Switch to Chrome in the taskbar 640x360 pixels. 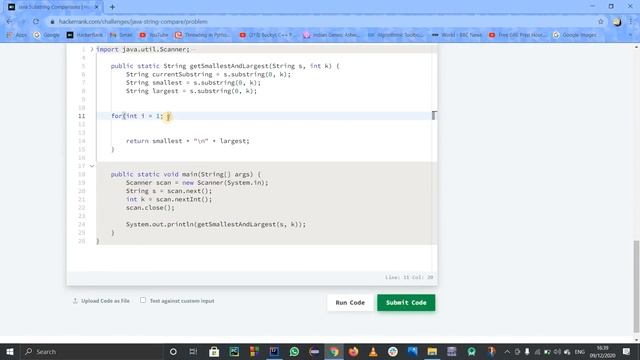click(334, 351)
